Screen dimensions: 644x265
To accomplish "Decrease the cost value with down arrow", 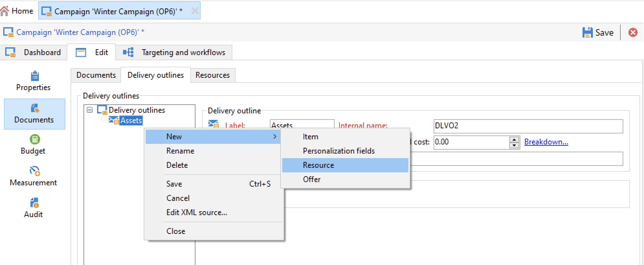I will point(514,145).
